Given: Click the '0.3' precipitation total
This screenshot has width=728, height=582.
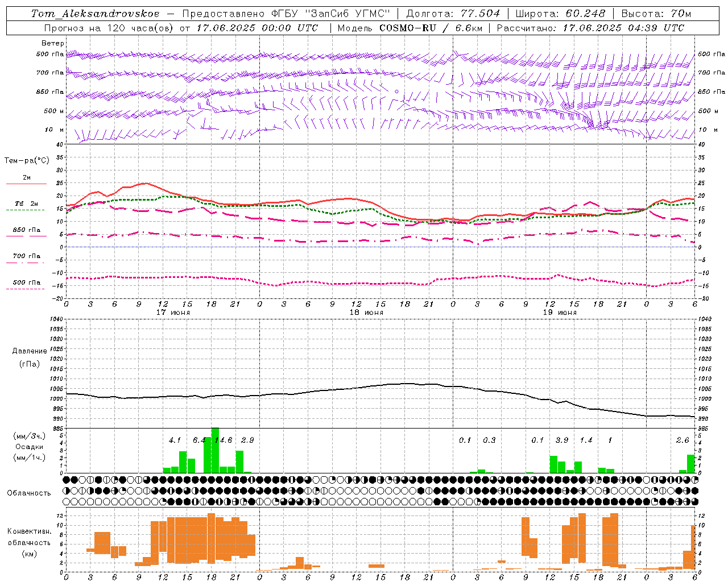Looking at the screenshot, I should point(489,440).
